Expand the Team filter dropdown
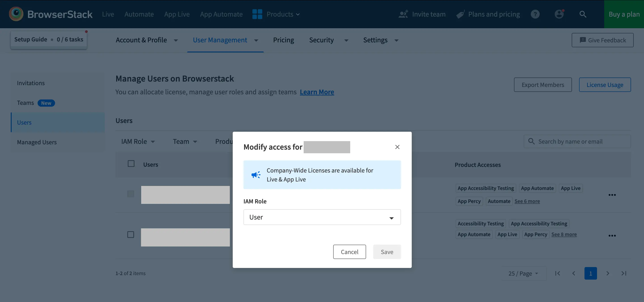Screen dimensions: 644x302 (185, 142)
